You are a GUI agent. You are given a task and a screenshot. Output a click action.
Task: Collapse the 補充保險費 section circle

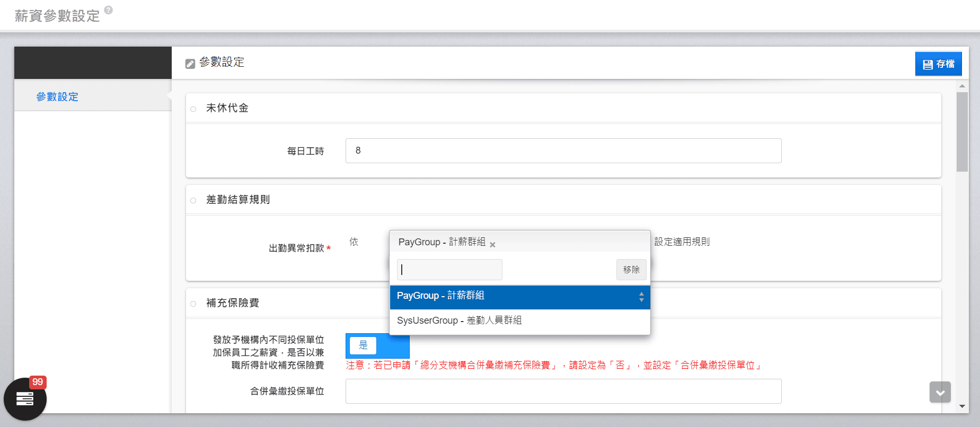click(x=193, y=304)
